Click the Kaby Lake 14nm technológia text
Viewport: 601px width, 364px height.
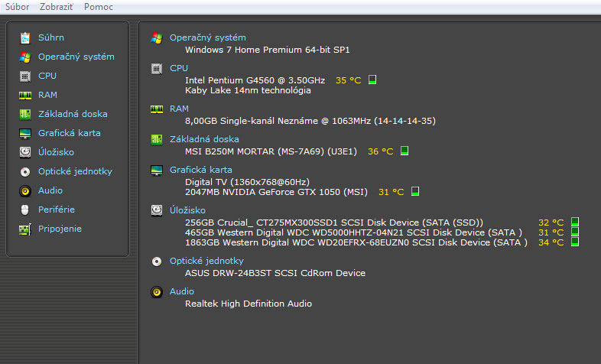248,90
